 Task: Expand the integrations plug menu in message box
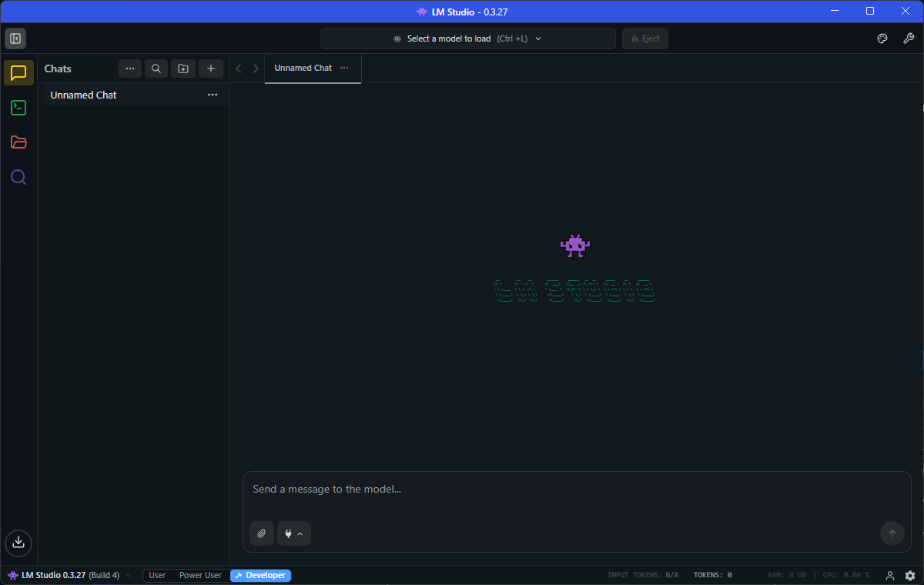293,533
